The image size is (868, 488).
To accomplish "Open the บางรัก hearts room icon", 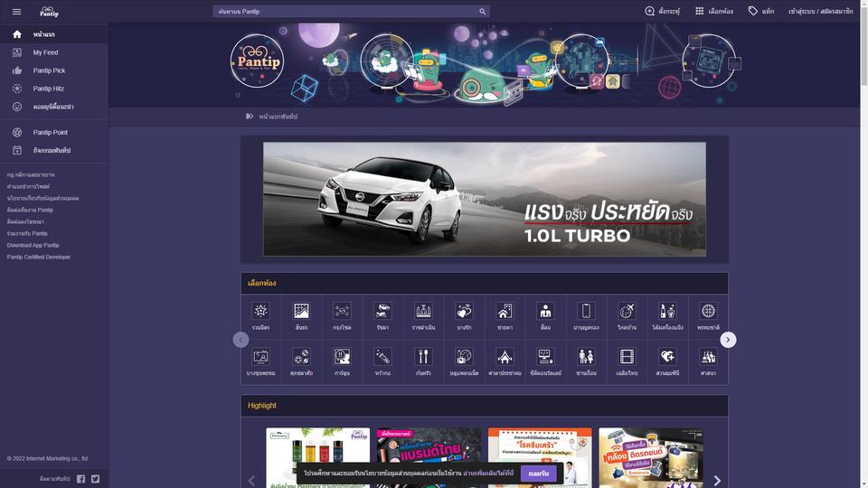I will point(464,311).
